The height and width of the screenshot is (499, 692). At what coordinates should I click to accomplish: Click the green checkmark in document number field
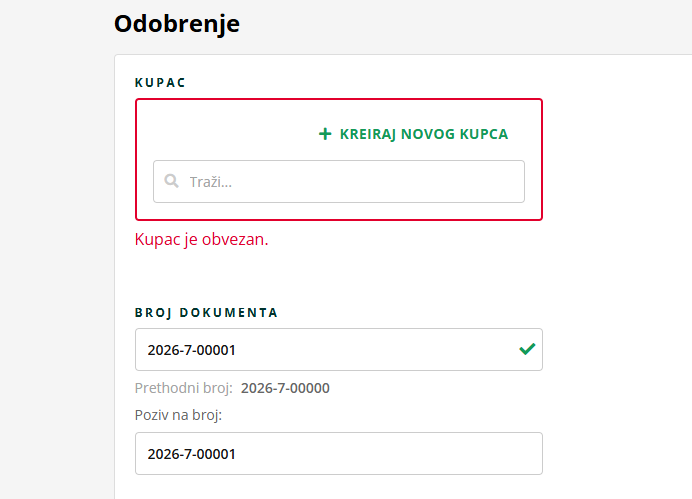point(527,349)
